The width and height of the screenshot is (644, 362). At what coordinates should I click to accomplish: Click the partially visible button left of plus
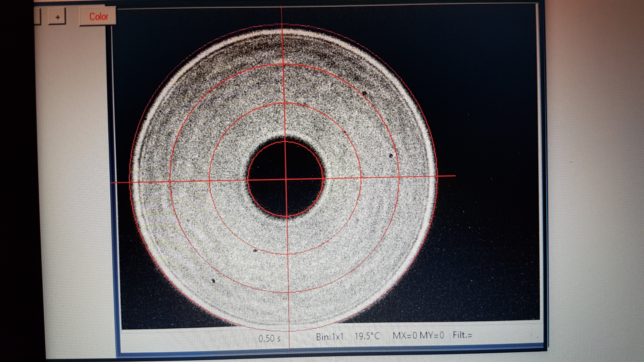click(x=38, y=16)
